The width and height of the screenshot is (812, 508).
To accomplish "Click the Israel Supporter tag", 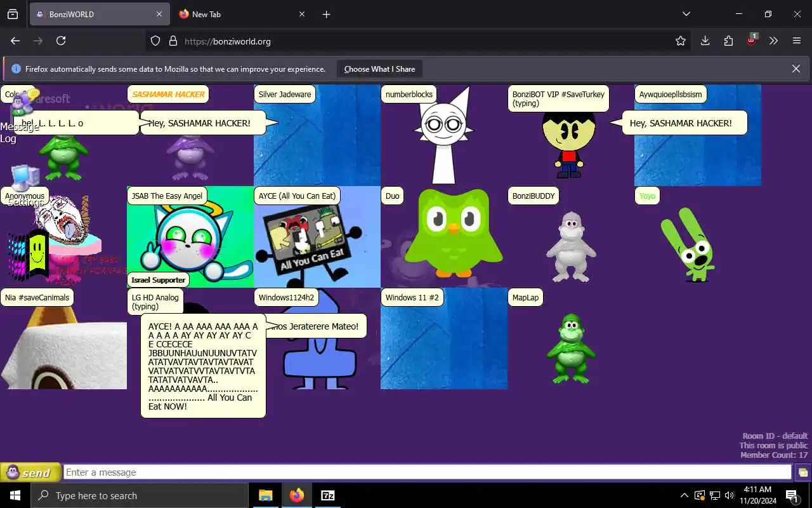I will [x=159, y=280].
